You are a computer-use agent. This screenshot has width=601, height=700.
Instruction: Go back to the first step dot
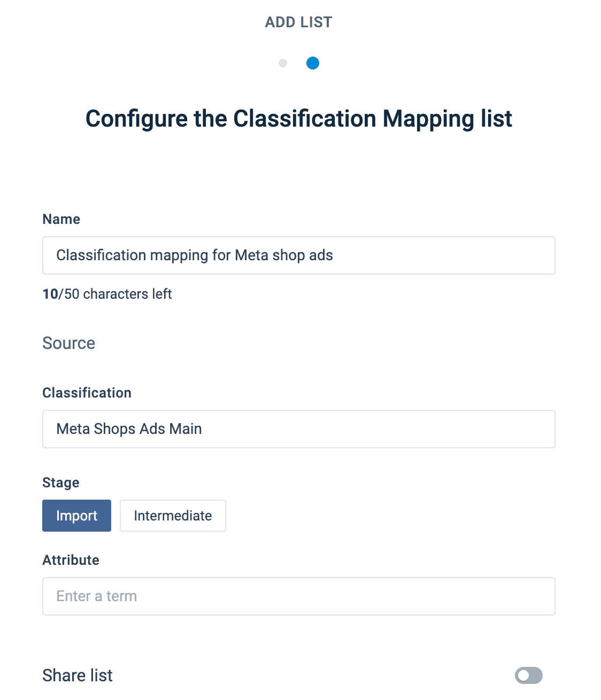(283, 63)
